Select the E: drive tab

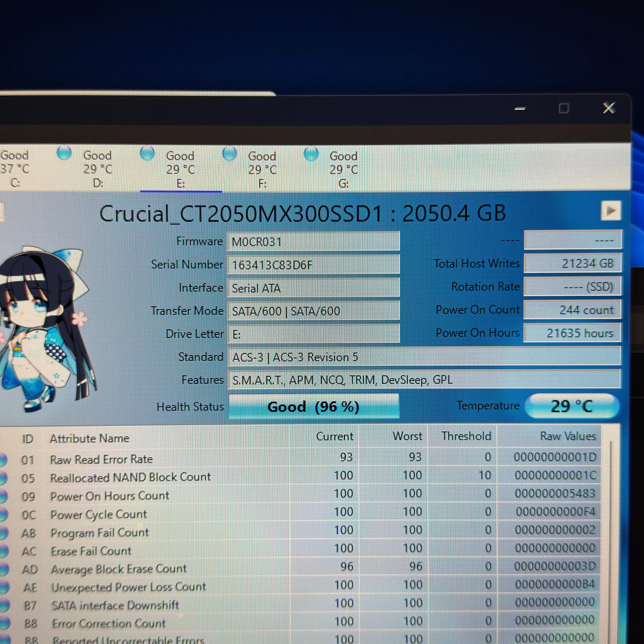pyautogui.click(x=181, y=169)
